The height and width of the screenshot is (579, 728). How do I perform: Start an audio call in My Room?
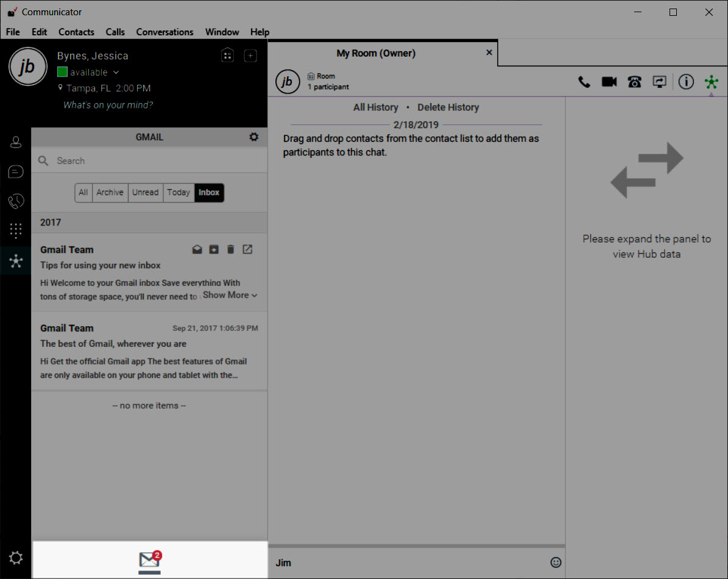(584, 82)
